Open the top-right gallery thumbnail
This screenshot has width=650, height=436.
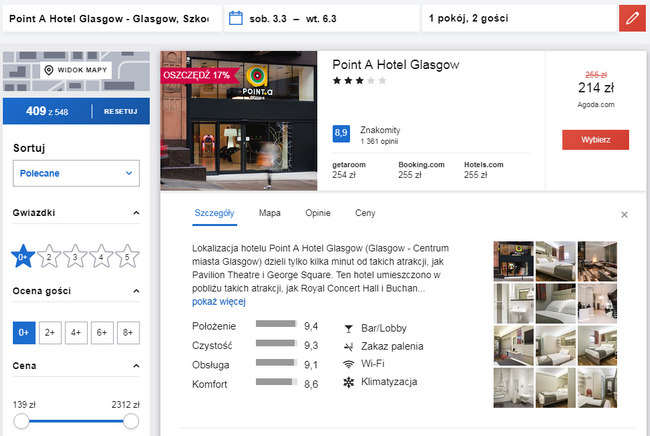click(x=597, y=262)
